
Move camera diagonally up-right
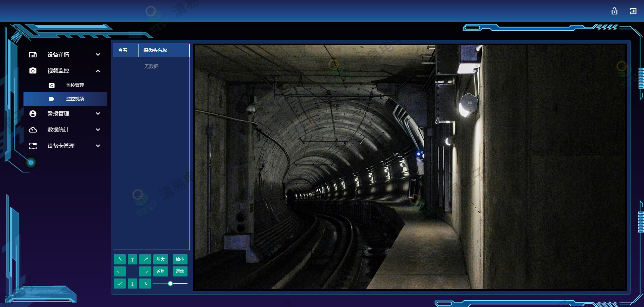tap(145, 259)
